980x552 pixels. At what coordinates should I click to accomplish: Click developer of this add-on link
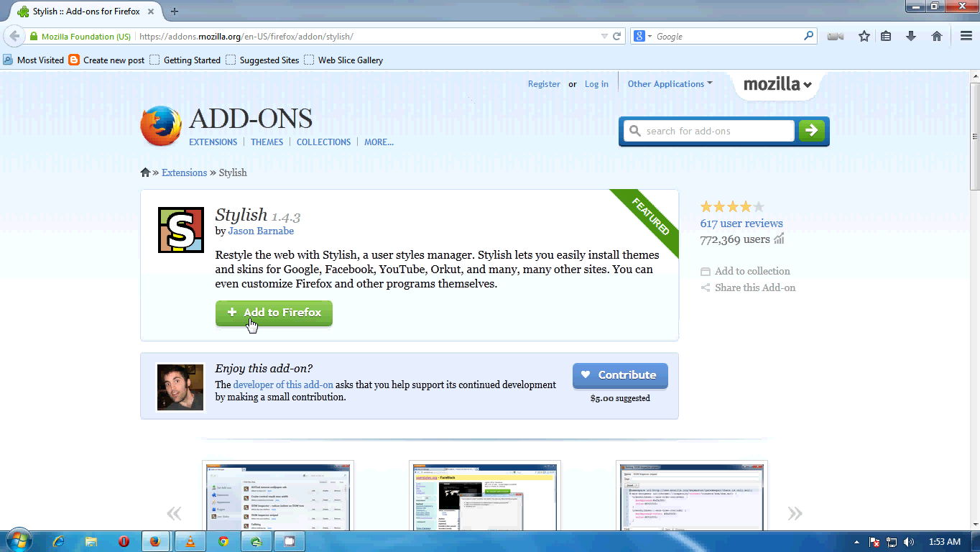pyautogui.click(x=283, y=385)
